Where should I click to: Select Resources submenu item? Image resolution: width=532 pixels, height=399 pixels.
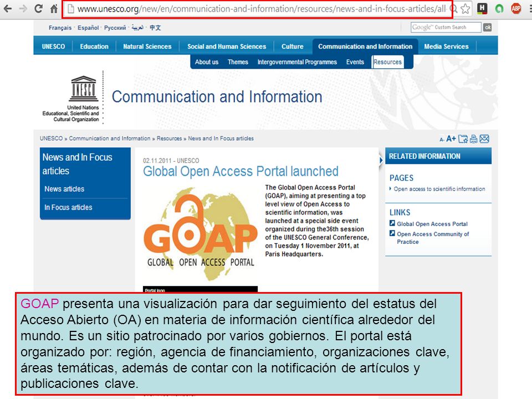click(387, 62)
